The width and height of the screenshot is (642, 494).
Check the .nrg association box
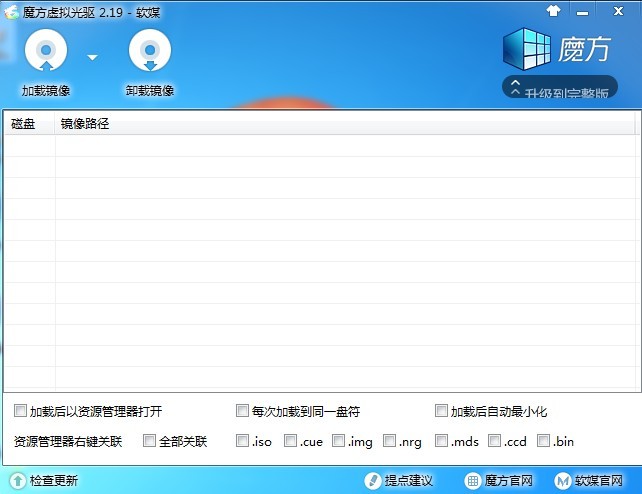click(389, 441)
